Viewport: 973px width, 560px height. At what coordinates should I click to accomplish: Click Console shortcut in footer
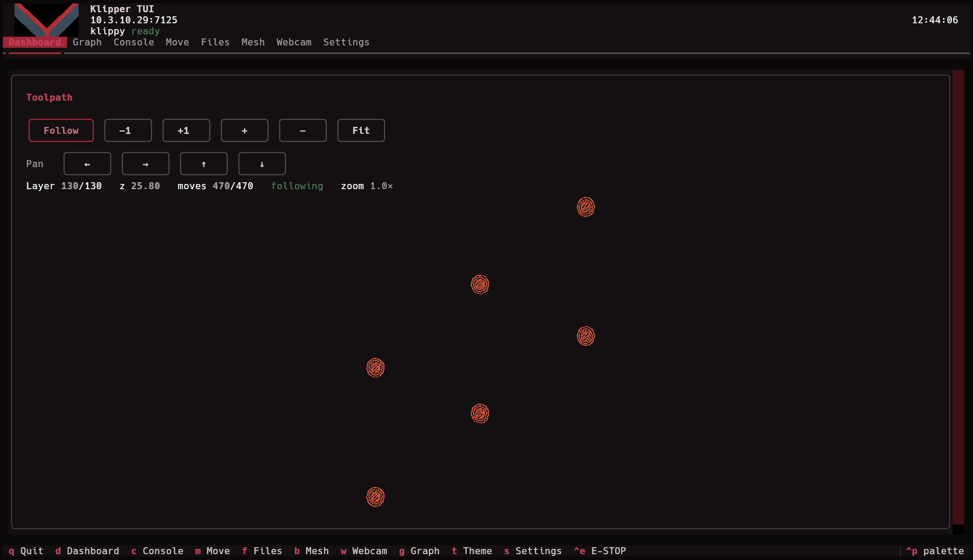coord(157,551)
